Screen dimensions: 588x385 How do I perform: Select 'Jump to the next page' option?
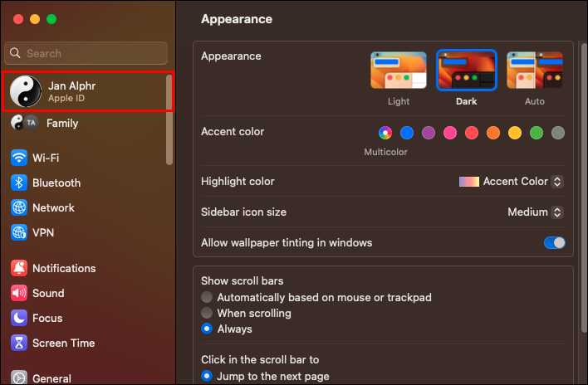click(x=208, y=376)
